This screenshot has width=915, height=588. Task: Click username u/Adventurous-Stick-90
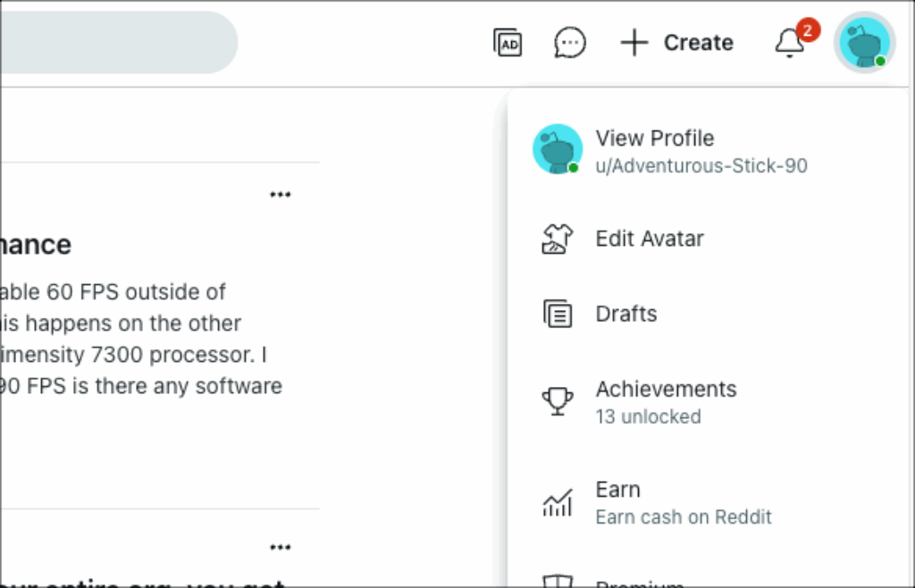[701, 166]
